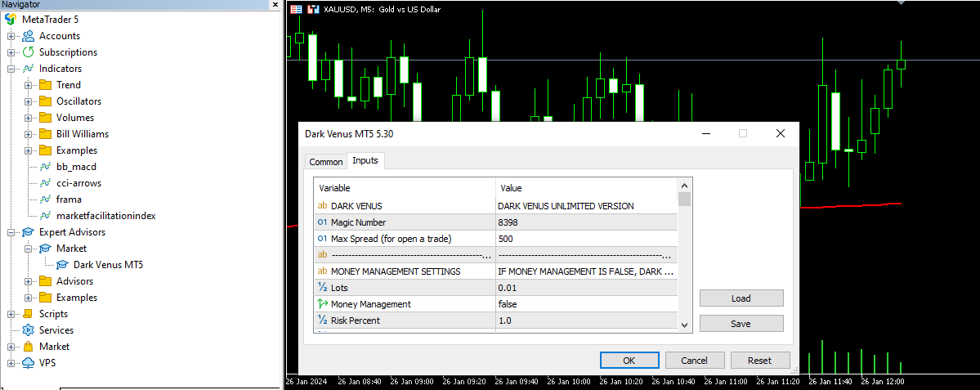Viewport: 980px width, 390px height.
Task: Click the Oscillators folder icon
Action: pyautogui.click(x=45, y=101)
